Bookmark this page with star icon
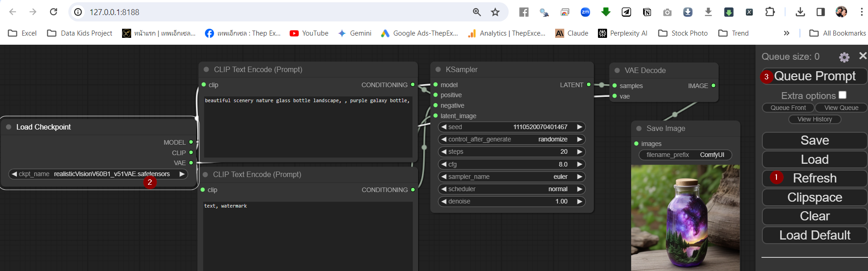This screenshot has height=271, width=868. [495, 12]
